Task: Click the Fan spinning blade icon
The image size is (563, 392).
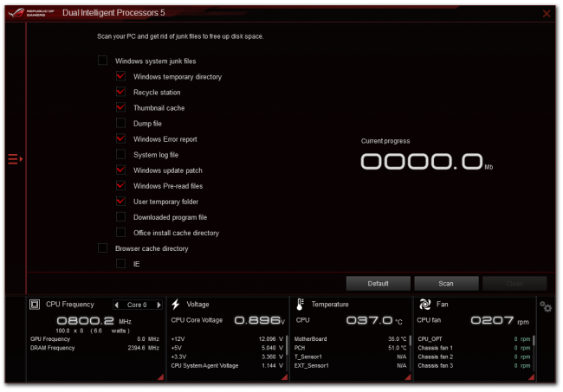Action: pyautogui.click(x=425, y=304)
